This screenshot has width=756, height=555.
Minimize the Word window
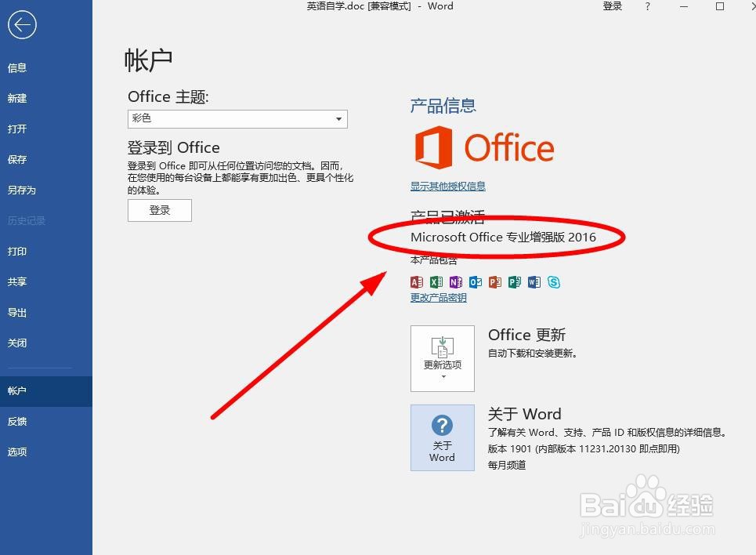coord(684,7)
